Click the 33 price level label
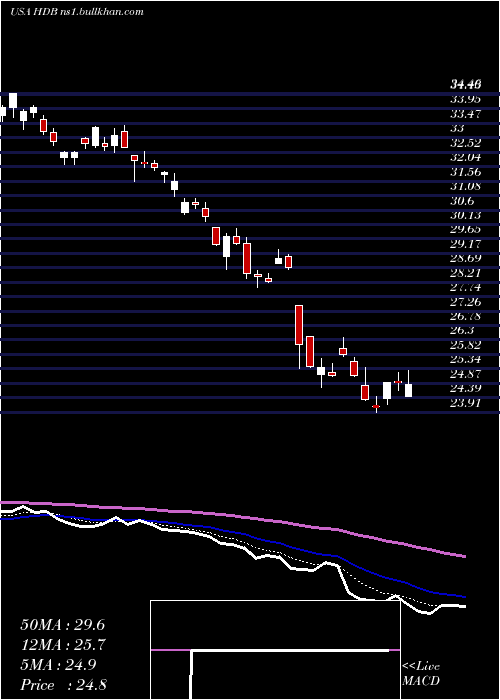 click(x=457, y=128)
